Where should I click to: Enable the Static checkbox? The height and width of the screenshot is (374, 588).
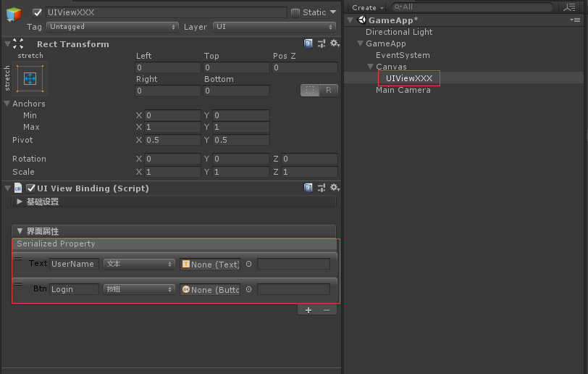(x=295, y=12)
